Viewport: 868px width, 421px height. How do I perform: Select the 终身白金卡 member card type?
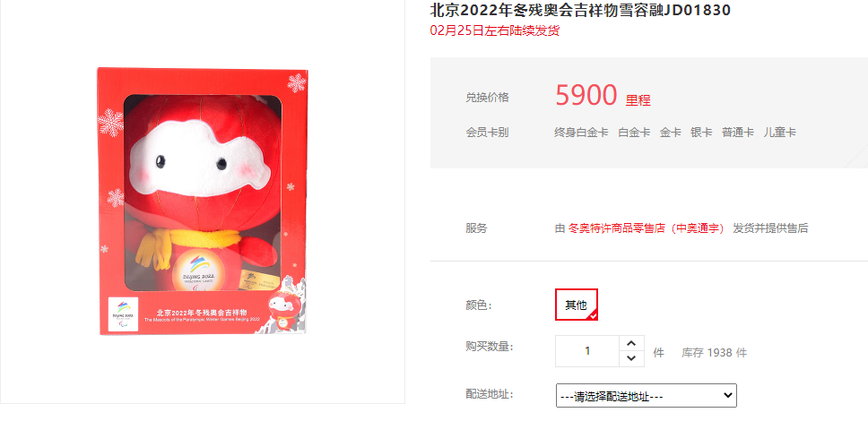point(581,133)
